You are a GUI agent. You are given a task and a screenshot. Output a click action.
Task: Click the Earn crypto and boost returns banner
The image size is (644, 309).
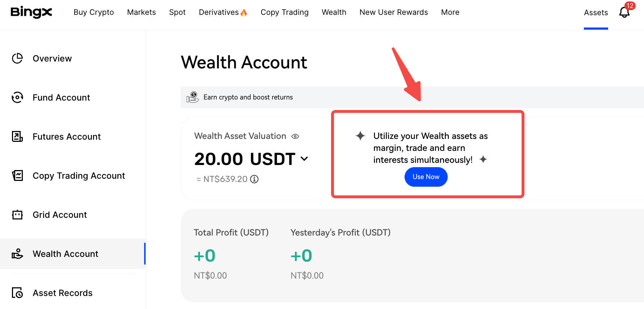(248, 97)
